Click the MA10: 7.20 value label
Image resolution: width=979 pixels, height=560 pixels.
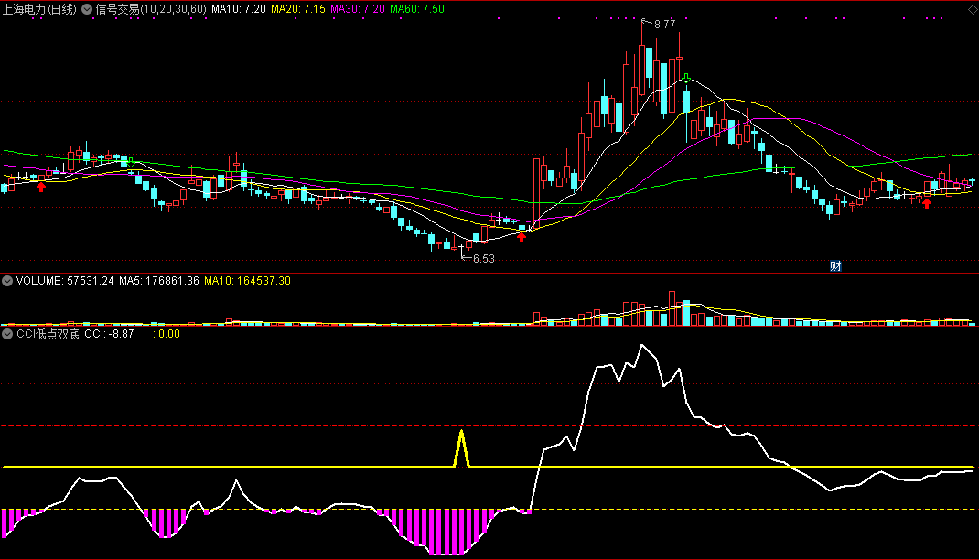(239, 9)
